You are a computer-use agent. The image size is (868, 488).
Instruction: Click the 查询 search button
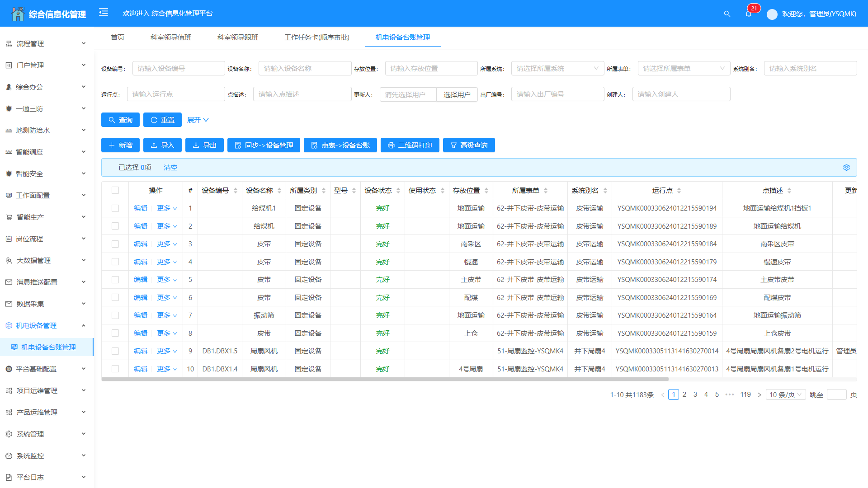(120, 120)
